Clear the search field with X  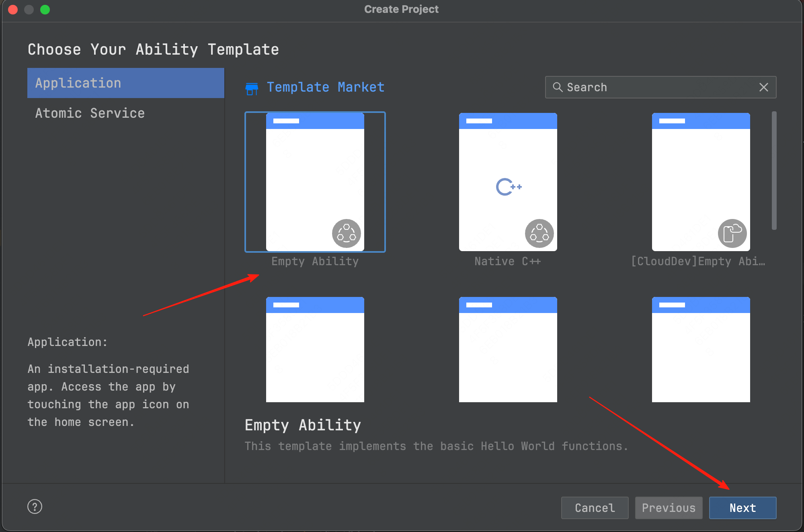764,87
